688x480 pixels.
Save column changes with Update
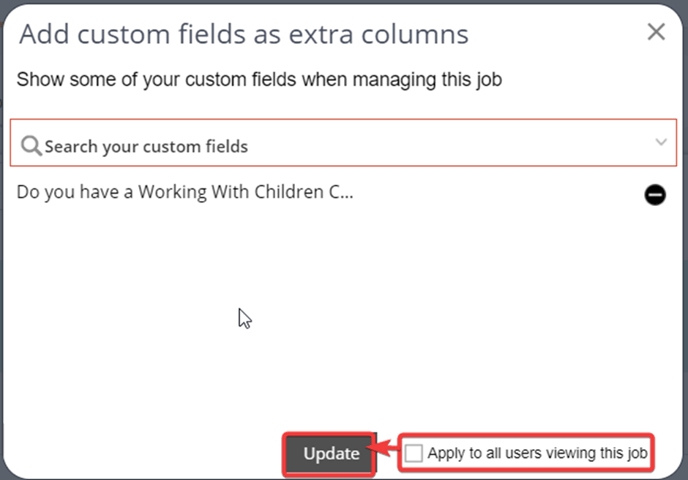[330, 454]
